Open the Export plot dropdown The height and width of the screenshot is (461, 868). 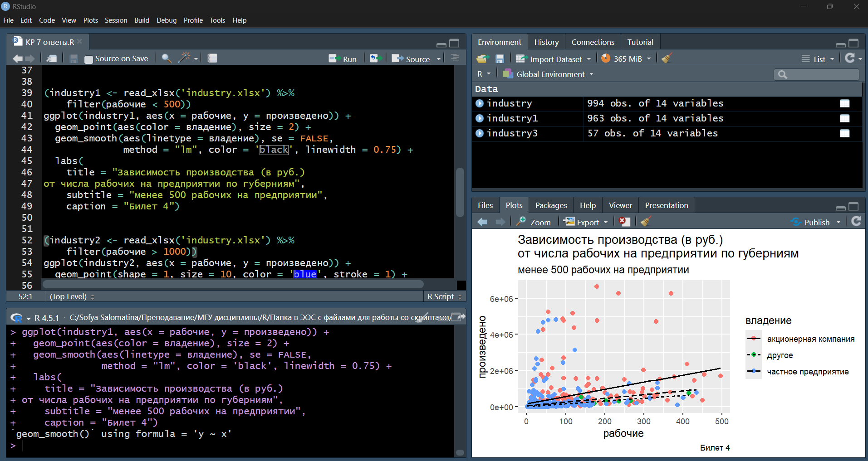pos(588,222)
